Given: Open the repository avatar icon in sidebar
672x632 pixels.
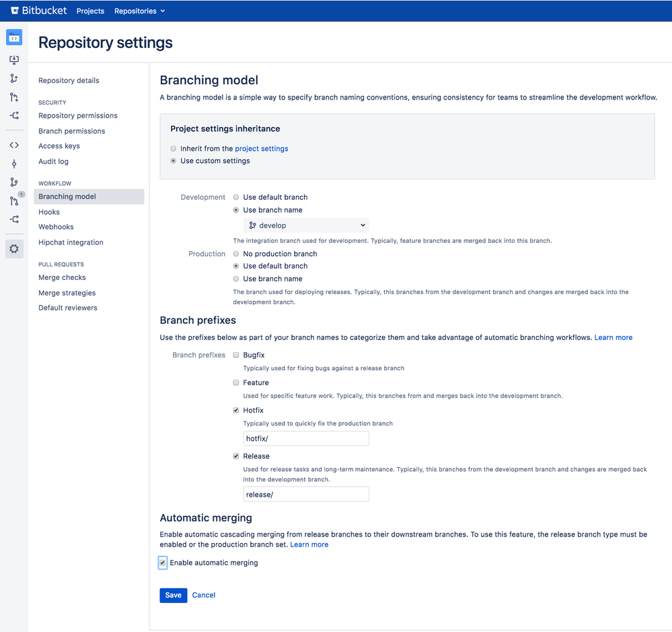Looking at the screenshot, I should click(14, 38).
